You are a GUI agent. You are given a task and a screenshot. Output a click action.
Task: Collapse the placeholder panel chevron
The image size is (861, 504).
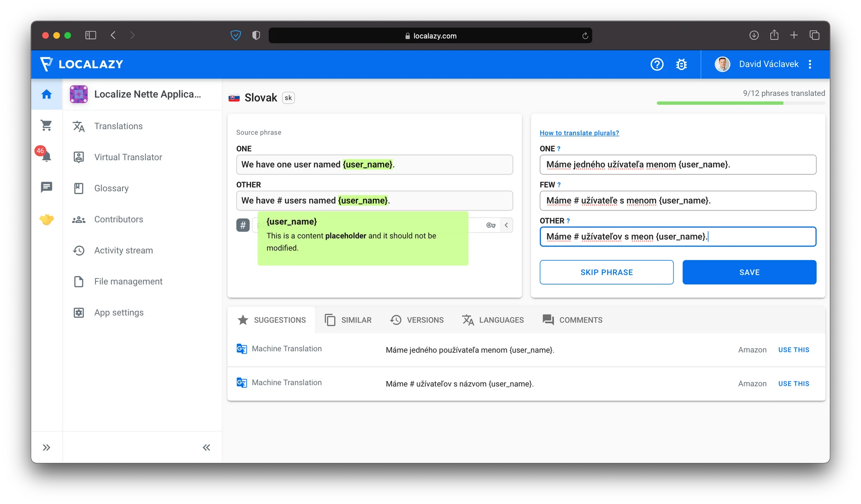coord(506,225)
